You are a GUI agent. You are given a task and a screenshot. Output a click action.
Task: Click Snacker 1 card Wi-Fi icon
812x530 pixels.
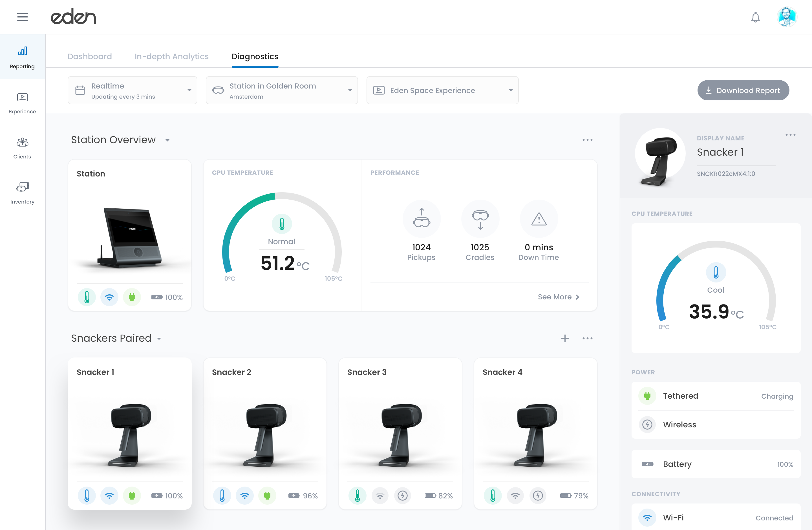(109, 496)
